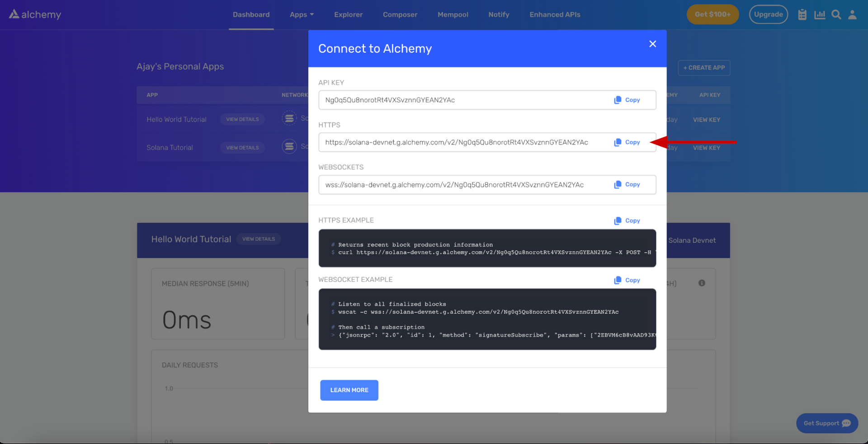This screenshot has height=444, width=868.
Task: Click VIEW KEY for Hello World Tutorial
Action: click(x=707, y=120)
